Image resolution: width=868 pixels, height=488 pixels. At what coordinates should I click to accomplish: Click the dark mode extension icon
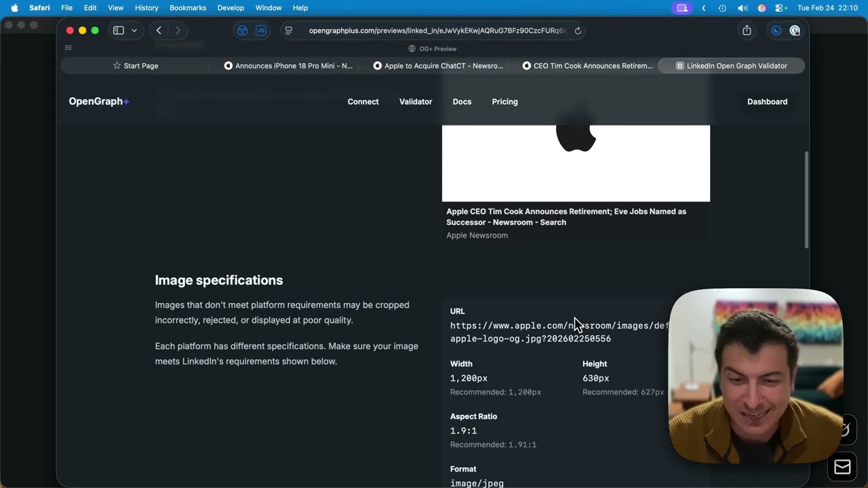(776, 30)
